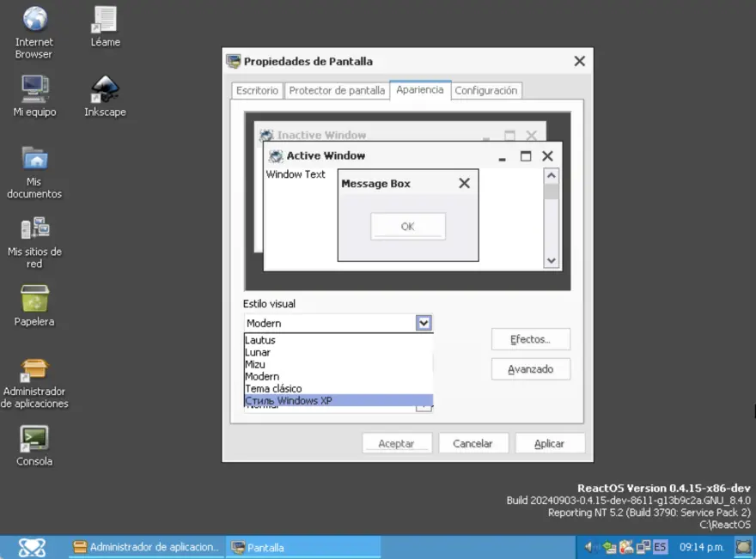The image size is (756, 559).
Task: Click the preview Message Box title
Action: click(375, 184)
